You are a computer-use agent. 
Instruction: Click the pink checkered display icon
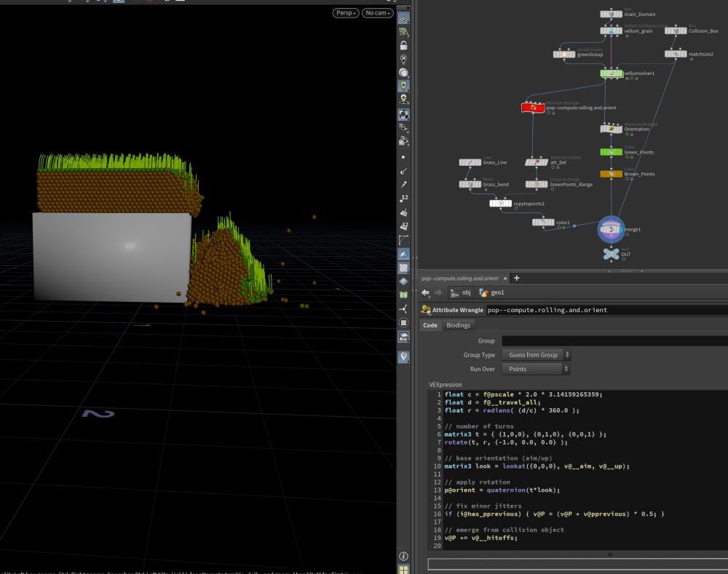tap(403, 268)
